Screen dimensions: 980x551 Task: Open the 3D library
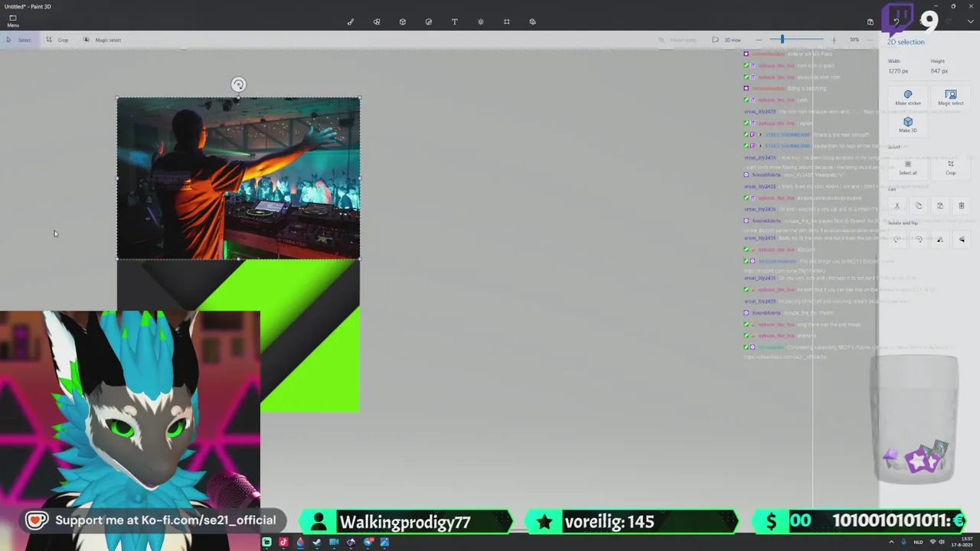pos(533,21)
